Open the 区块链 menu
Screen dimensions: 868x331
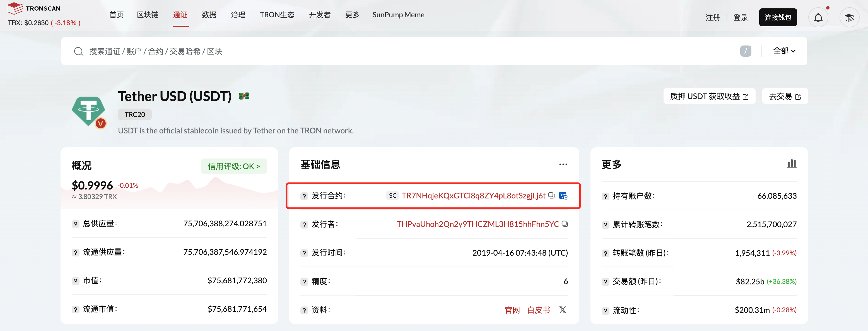click(148, 15)
